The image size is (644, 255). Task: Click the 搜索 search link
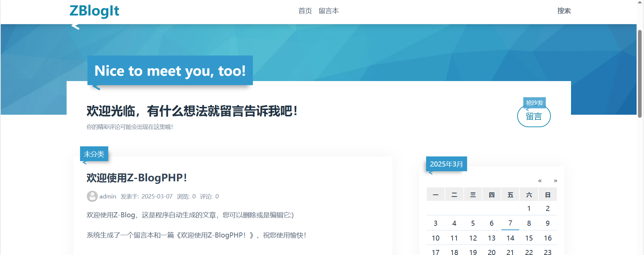564,11
